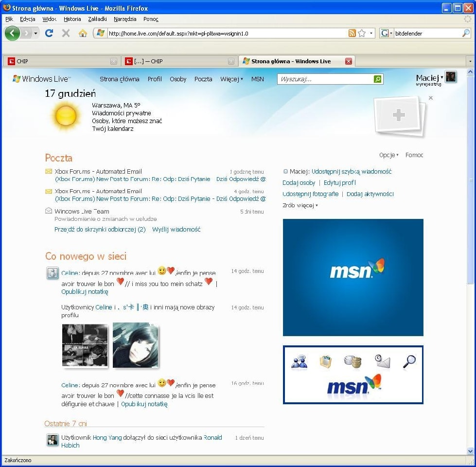Click Przejdź do skrzynki odbiorczej (2) link

100,230
